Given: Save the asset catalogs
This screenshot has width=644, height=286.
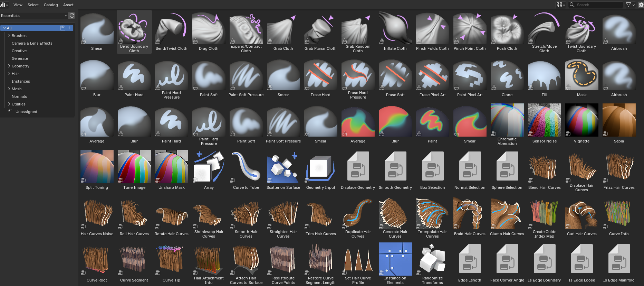Looking at the screenshot, I should (63, 28).
